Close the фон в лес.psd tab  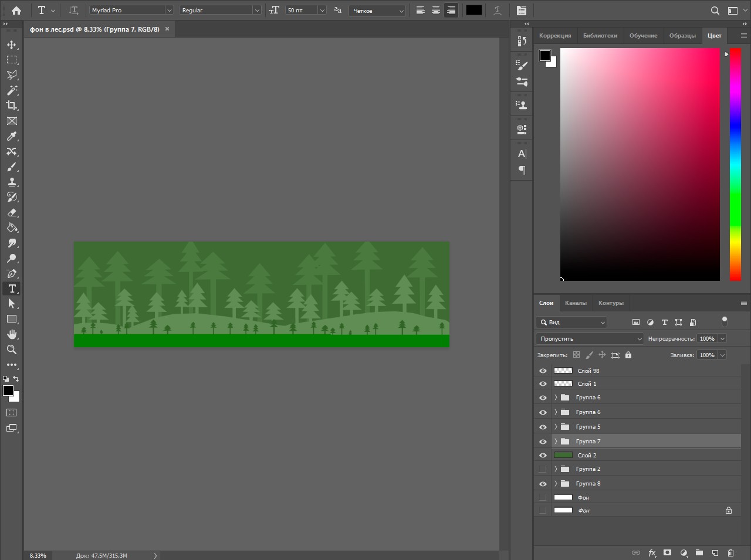[167, 29]
